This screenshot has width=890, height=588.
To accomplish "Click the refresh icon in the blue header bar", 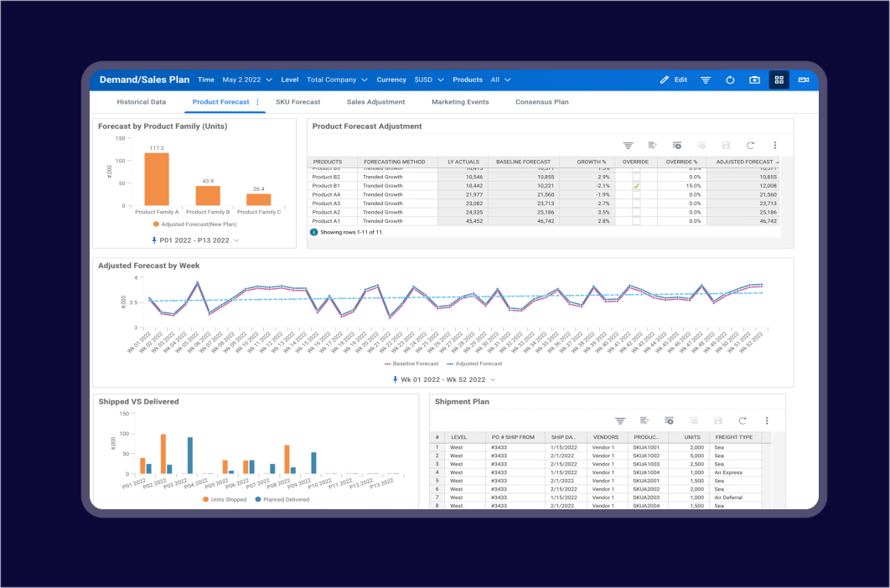I will (729, 80).
